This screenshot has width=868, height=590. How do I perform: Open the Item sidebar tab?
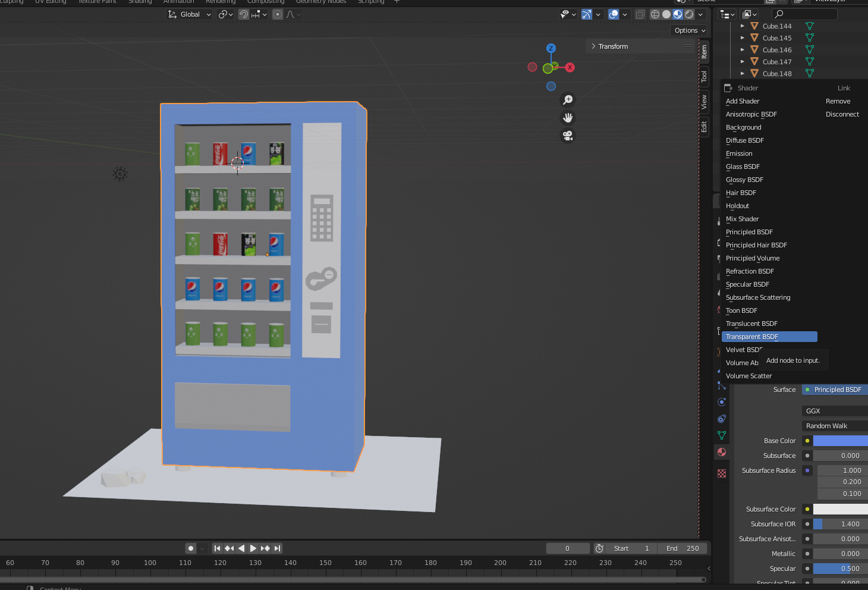704,52
